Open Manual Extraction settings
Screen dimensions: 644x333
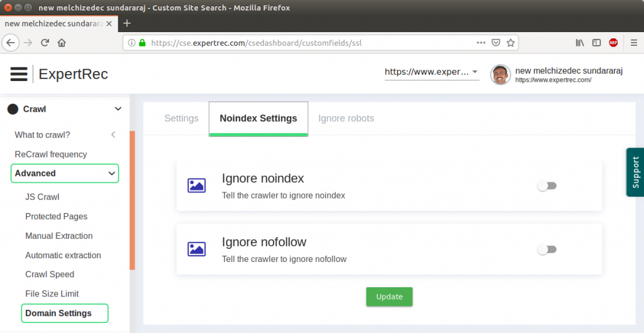(x=58, y=236)
